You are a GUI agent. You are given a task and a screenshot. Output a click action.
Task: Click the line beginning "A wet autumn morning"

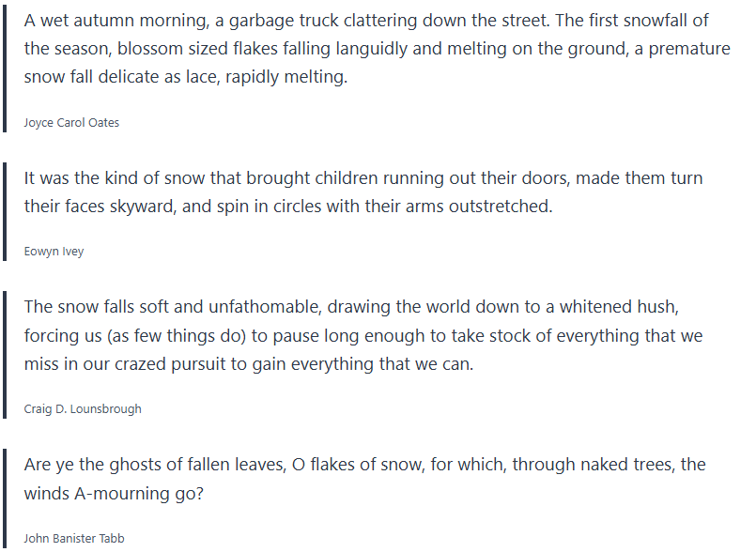pyautogui.click(x=367, y=21)
